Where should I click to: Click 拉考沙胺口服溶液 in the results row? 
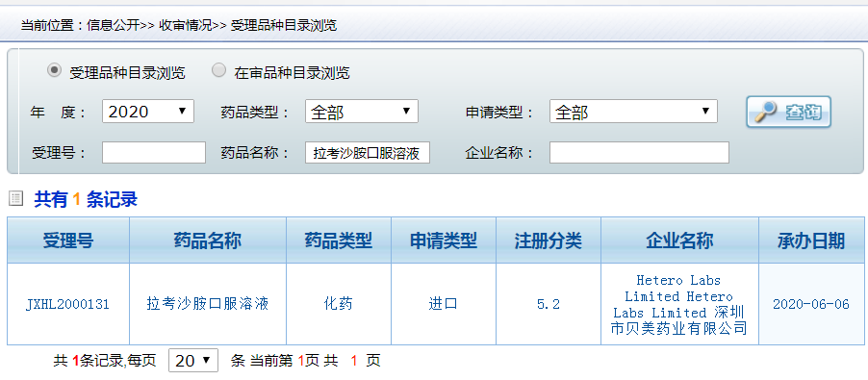click(208, 304)
